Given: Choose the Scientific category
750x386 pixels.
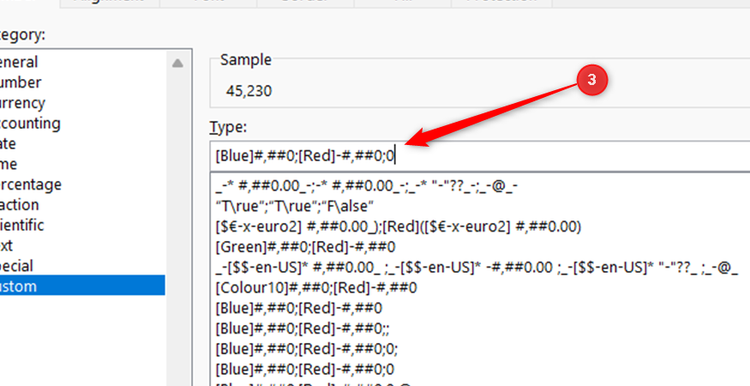Looking at the screenshot, I should coord(82,225).
